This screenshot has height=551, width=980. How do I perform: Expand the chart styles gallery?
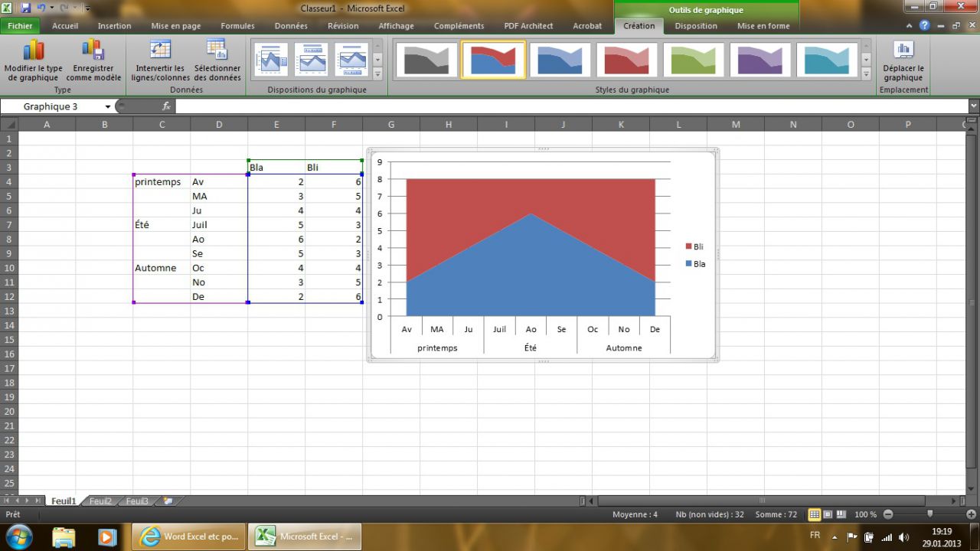tap(866, 74)
